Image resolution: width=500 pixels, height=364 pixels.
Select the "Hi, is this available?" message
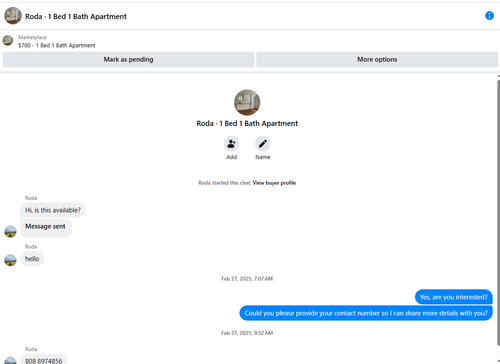53,210
